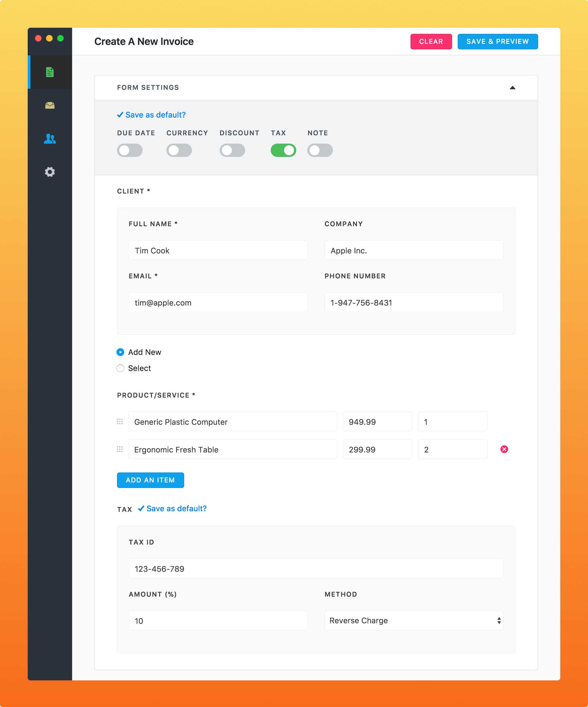
Task: Click drag handle beside Ergonomic Fresh Table
Action: coord(120,449)
